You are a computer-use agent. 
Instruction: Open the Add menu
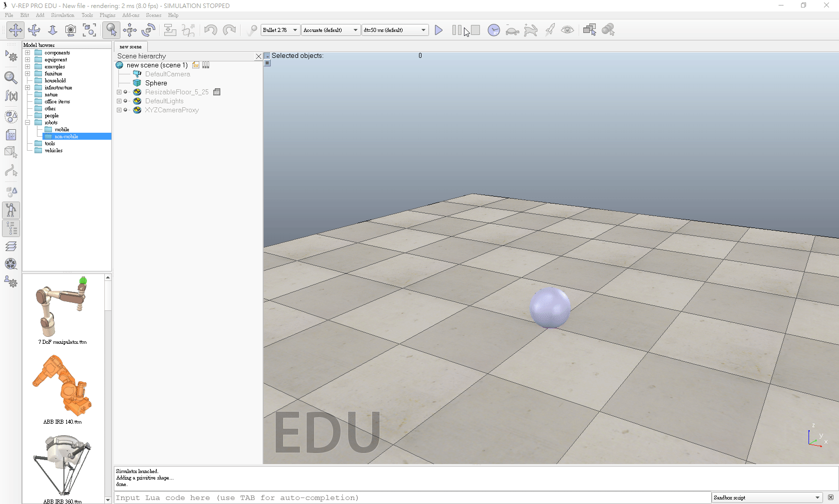[40, 15]
